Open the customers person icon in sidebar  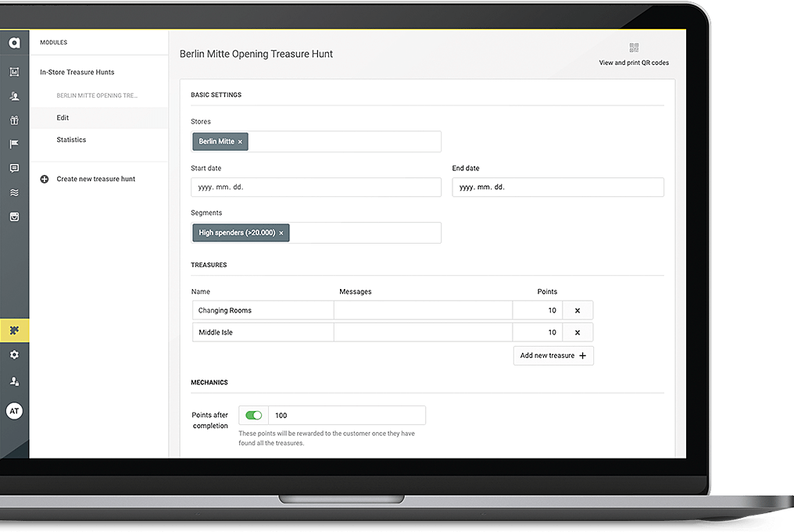14,96
